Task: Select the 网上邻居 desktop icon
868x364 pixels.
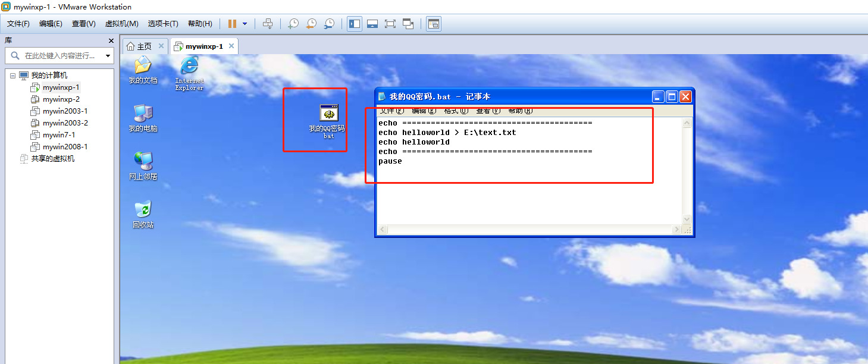Action: click(x=143, y=167)
